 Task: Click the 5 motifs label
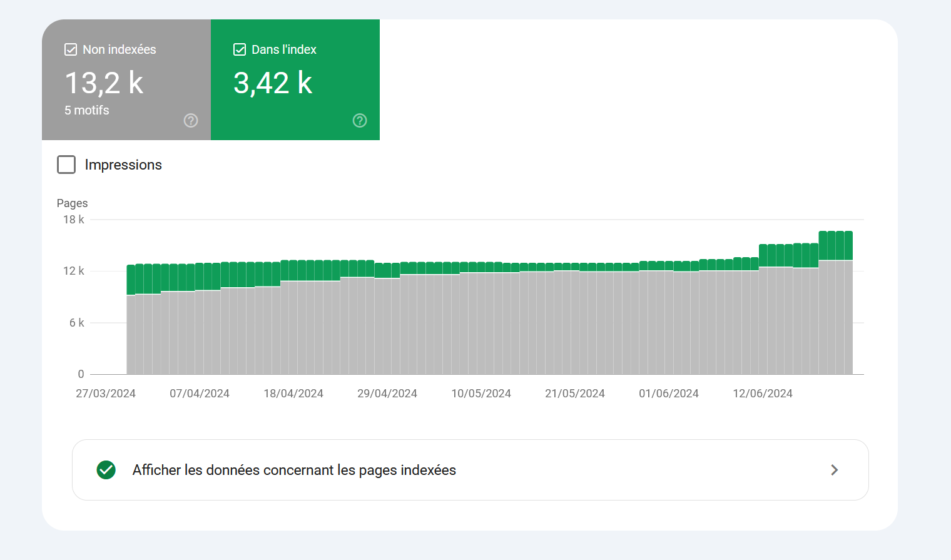(x=87, y=110)
